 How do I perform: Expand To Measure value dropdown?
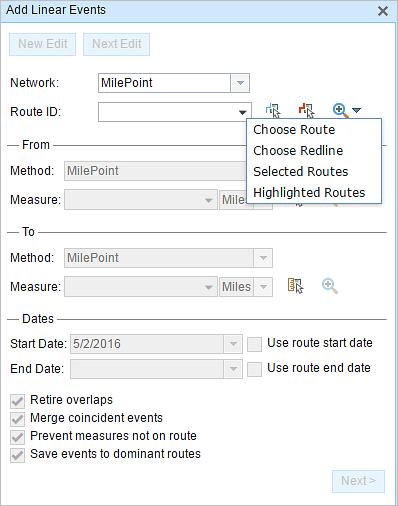tap(209, 287)
